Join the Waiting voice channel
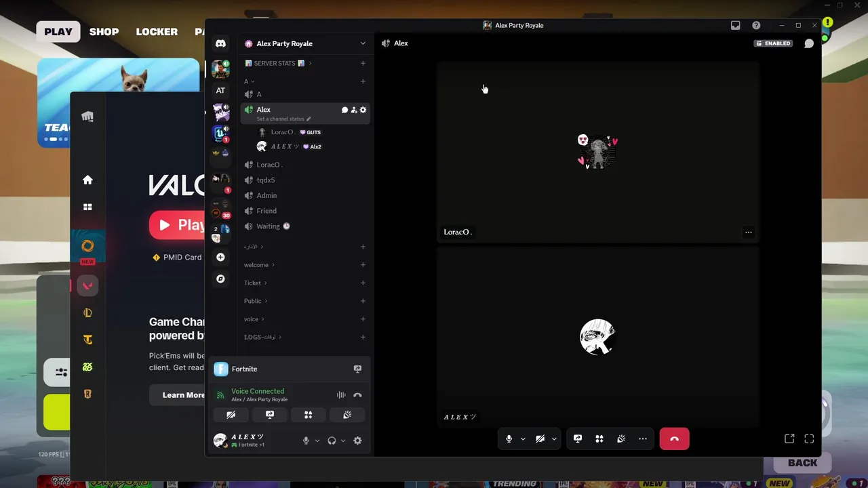This screenshot has width=868, height=488. pyautogui.click(x=305, y=226)
